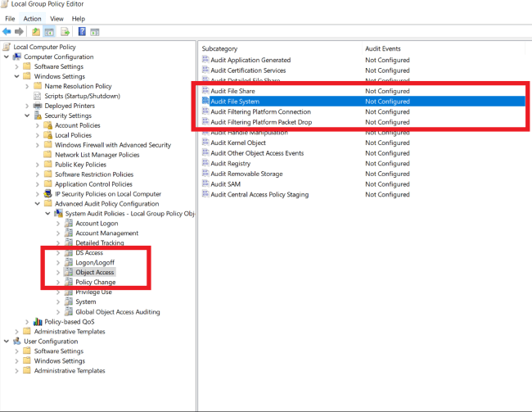Collapse the Security Settings node

click(27, 115)
